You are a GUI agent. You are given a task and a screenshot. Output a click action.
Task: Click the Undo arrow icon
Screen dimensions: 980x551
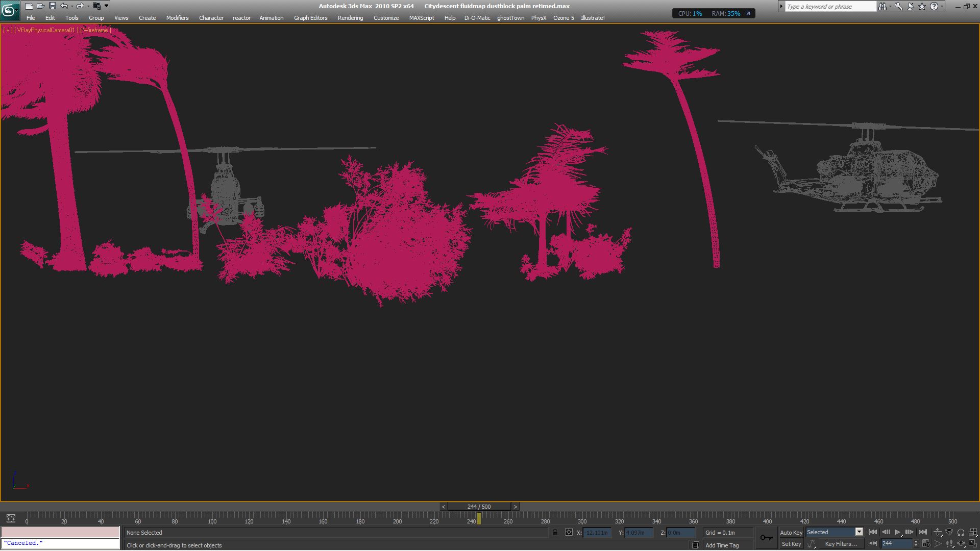64,6
